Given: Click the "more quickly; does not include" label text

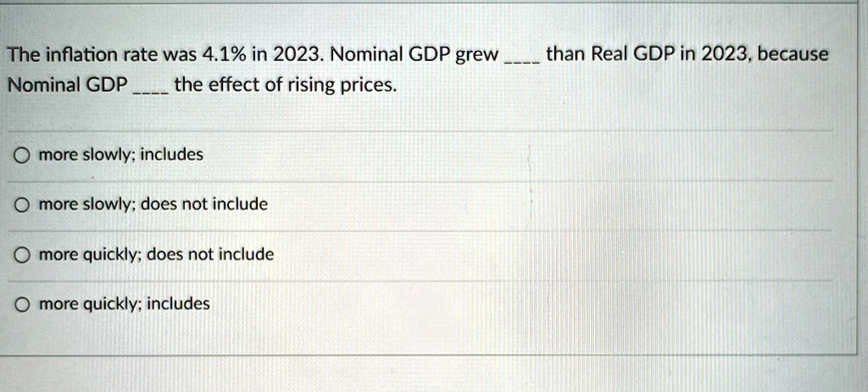Looking at the screenshot, I should (x=157, y=255).
